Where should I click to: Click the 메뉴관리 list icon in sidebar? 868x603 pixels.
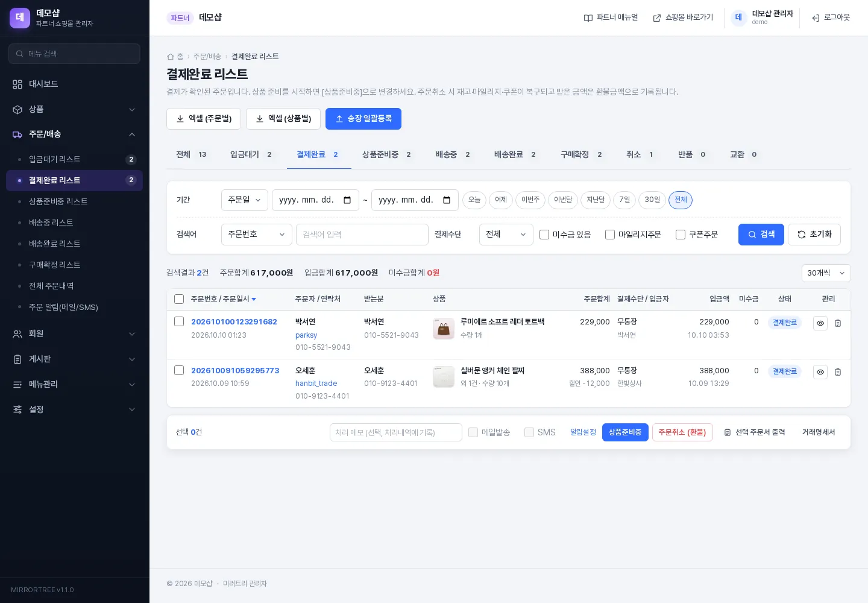17,385
